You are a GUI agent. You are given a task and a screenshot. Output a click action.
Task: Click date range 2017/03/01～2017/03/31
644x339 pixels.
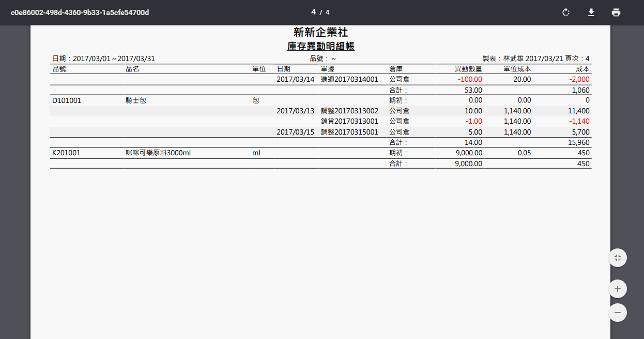114,59
